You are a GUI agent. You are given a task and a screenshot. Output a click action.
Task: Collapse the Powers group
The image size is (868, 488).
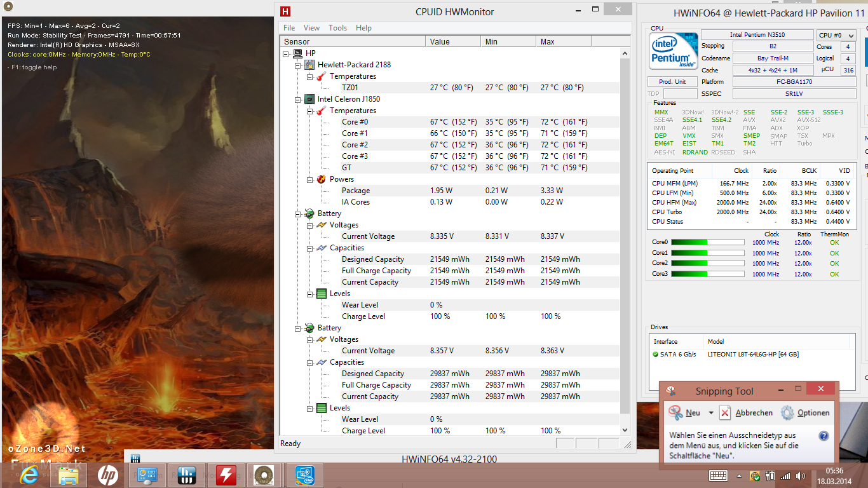pyautogui.click(x=310, y=179)
